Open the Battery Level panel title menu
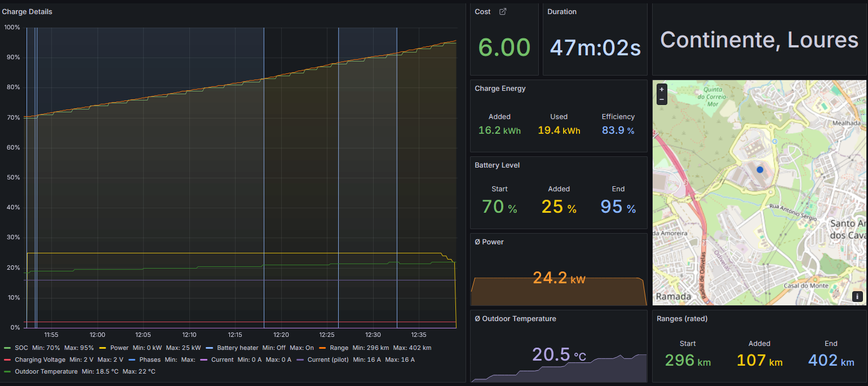Image resolution: width=868 pixels, height=386 pixels. (497, 165)
